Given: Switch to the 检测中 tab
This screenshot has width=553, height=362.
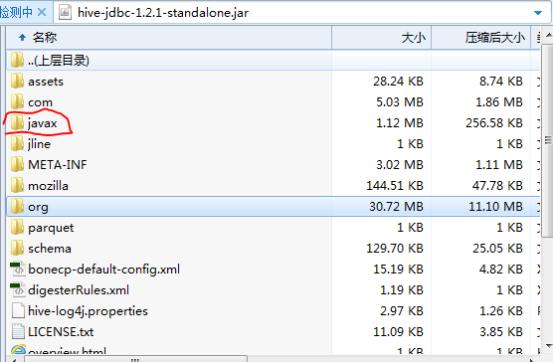Looking at the screenshot, I should click(x=16, y=12).
